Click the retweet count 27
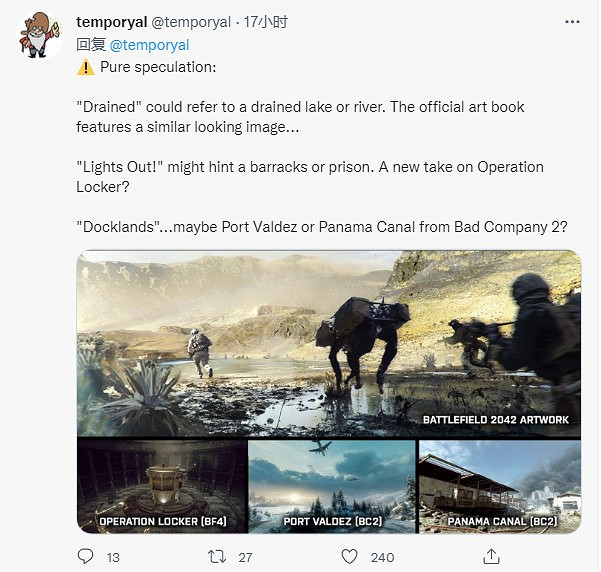601x572 pixels. [x=245, y=557]
